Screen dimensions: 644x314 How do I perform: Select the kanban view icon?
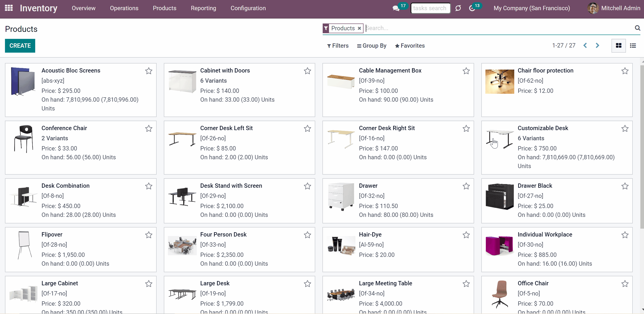tap(619, 46)
